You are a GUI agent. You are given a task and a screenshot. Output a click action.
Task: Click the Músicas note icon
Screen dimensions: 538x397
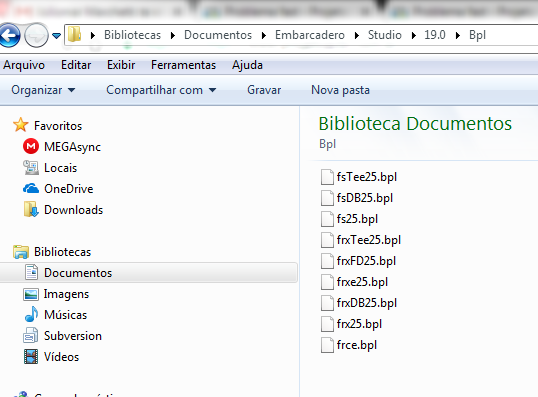[31, 314]
